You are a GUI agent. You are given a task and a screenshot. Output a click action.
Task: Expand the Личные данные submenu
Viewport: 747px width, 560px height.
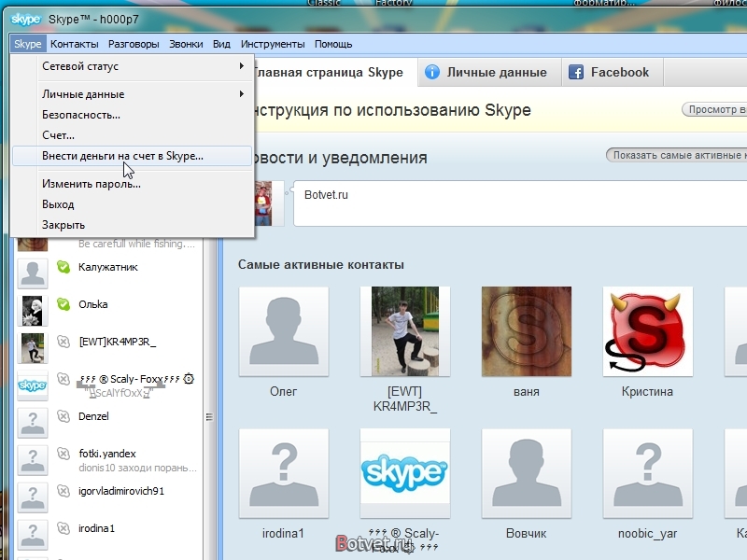click(140, 94)
